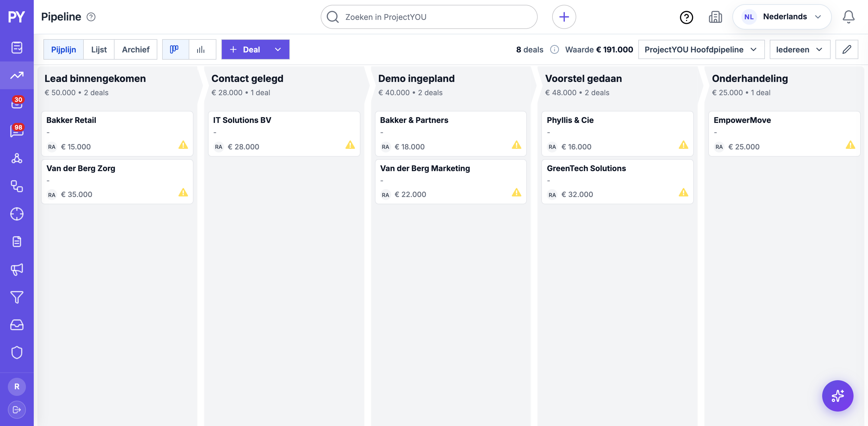Screen dimensions: 868x426
Task: Expand the Iedereen filter dropdown
Action: click(800, 49)
